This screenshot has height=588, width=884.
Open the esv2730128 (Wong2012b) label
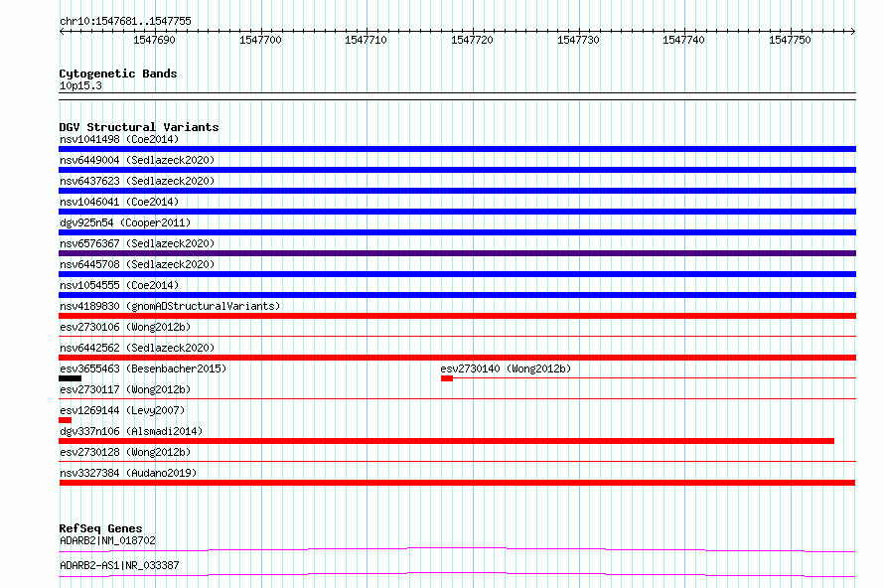coord(125,452)
